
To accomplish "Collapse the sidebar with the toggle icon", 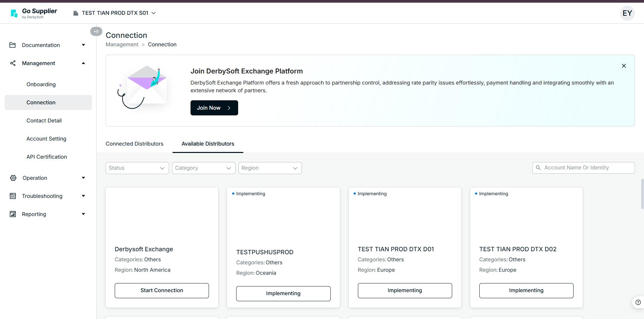I will [96, 31].
